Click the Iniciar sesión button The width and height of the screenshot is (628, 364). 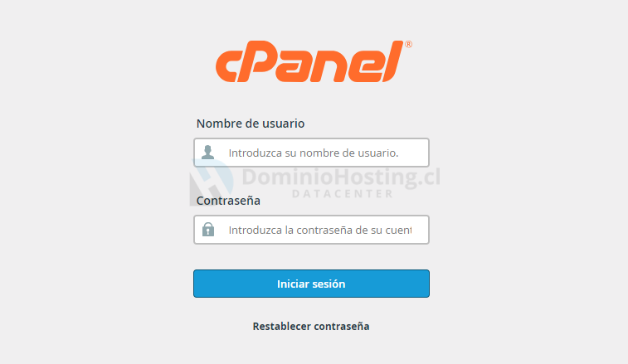coord(311,284)
